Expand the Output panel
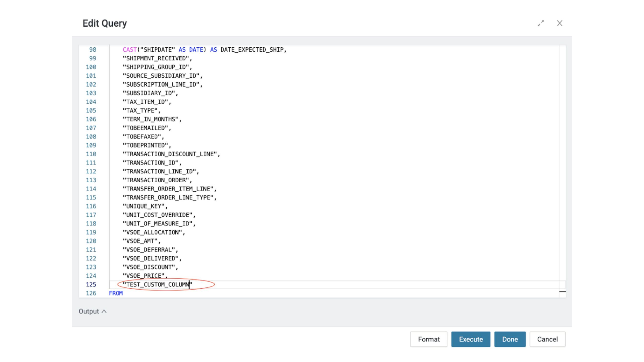This screenshot has width=644, height=362. (x=93, y=311)
